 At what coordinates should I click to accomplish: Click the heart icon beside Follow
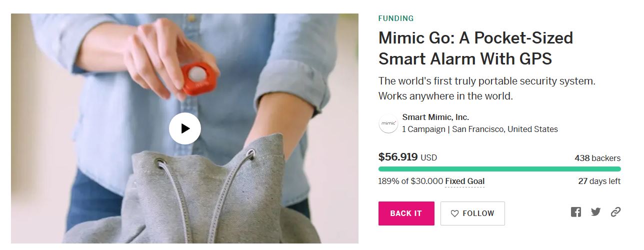454,213
